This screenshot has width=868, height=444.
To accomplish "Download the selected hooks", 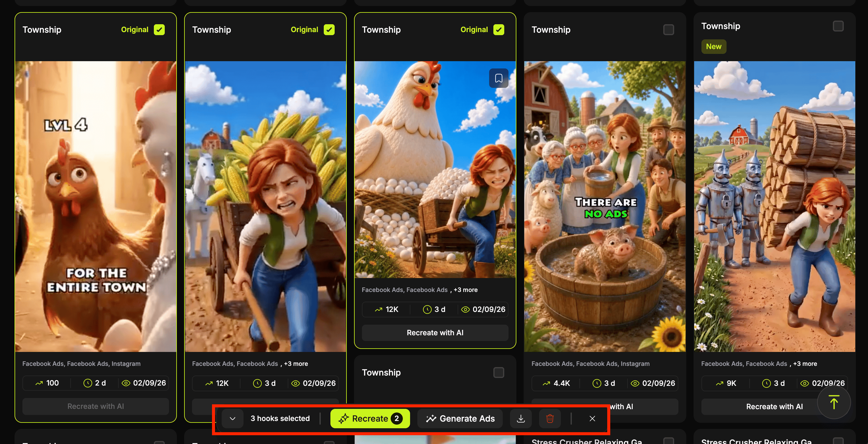I will coord(521,418).
